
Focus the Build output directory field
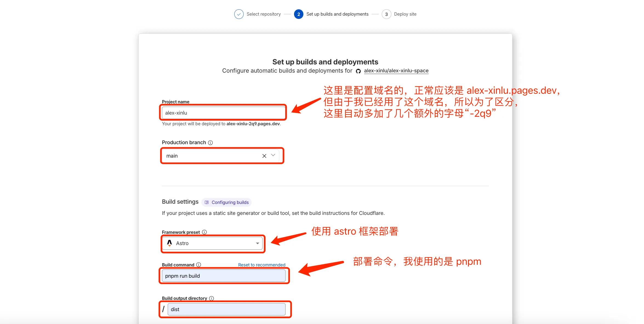point(226,309)
